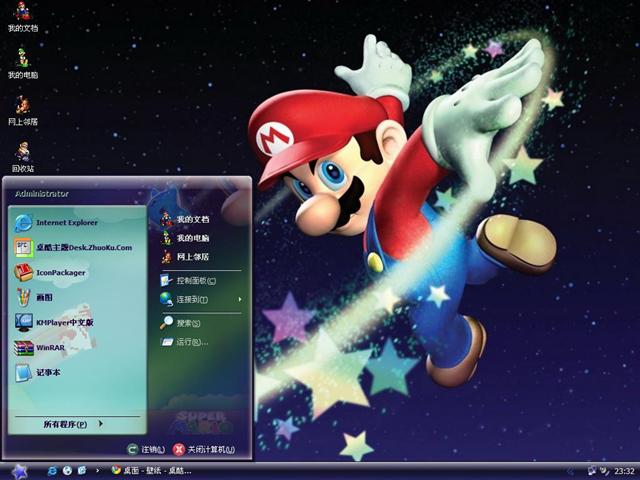Launch IconPackager from the Start menu
Image resolution: width=640 pixels, height=480 pixels.
pyautogui.click(x=60, y=272)
